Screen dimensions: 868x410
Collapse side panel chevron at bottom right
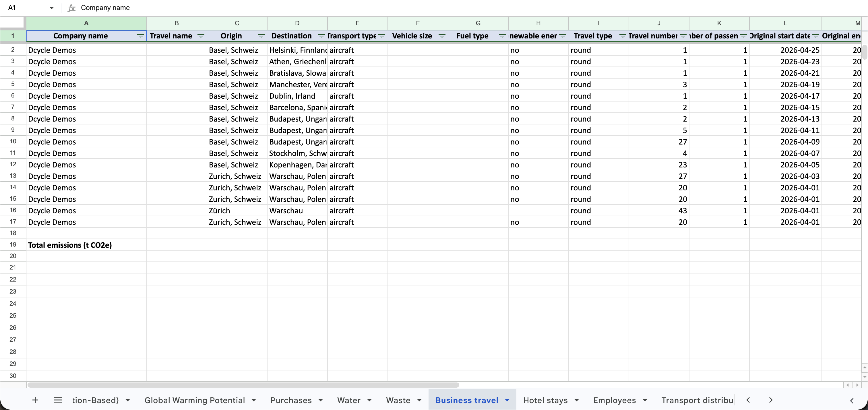click(852, 401)
